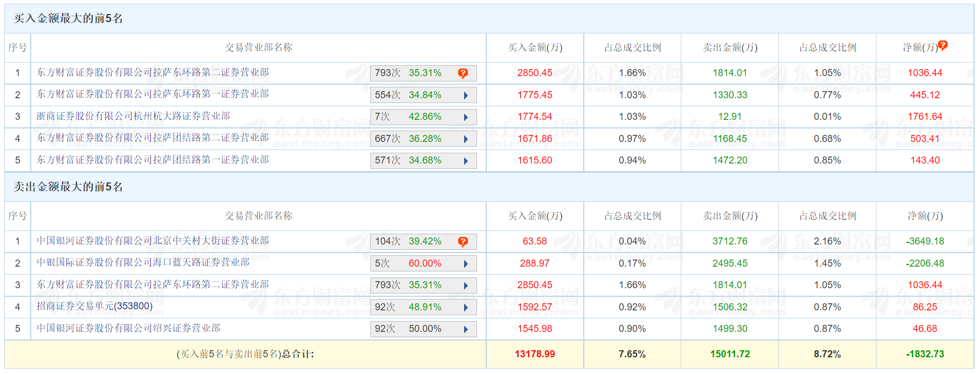Open 浙商证券杭州杭大路证券营业部 link
The image size is (980, 374).
[133, 116]
